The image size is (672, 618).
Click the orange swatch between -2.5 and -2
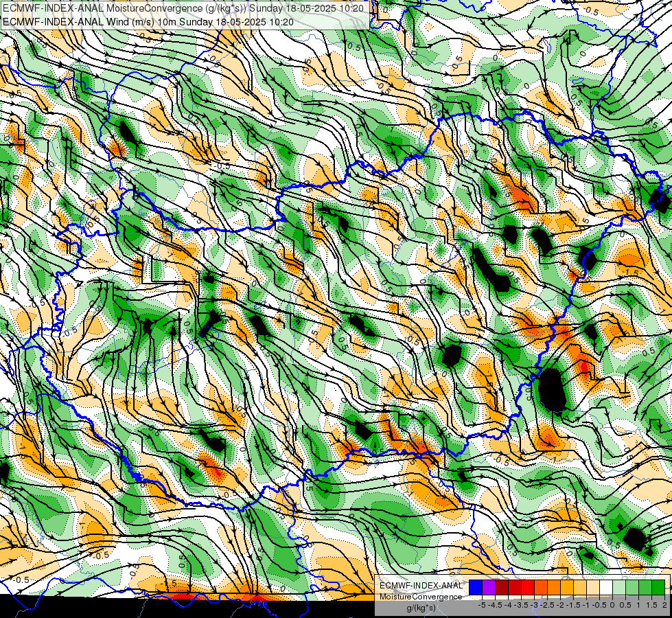point(554,588)
